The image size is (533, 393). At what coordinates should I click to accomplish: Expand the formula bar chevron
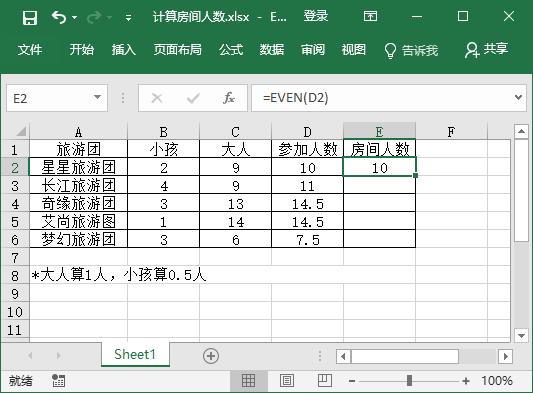(x=518, y=98)
